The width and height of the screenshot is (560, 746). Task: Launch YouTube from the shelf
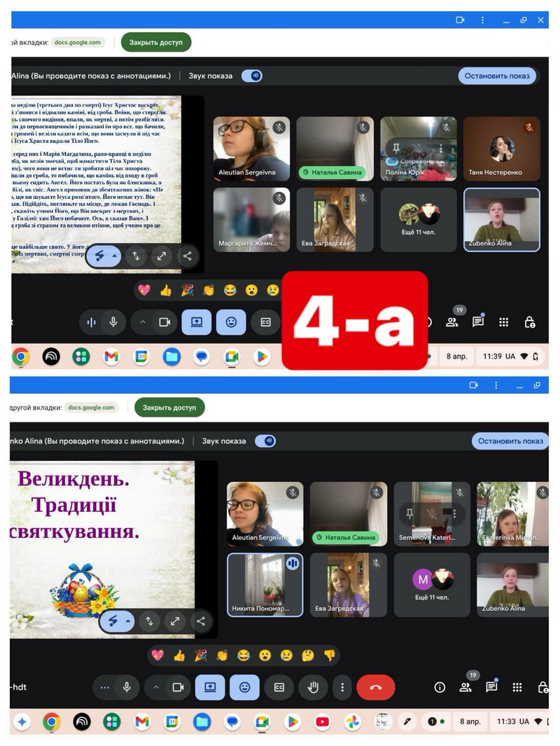(x=322, y=721)
